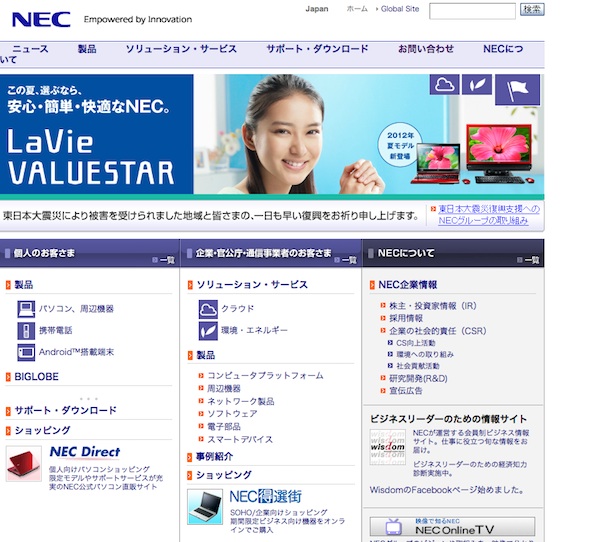The height and width of the screenshot is (542, 600).
Task: Click the flag icon on the banner
Action: [517, 90]
